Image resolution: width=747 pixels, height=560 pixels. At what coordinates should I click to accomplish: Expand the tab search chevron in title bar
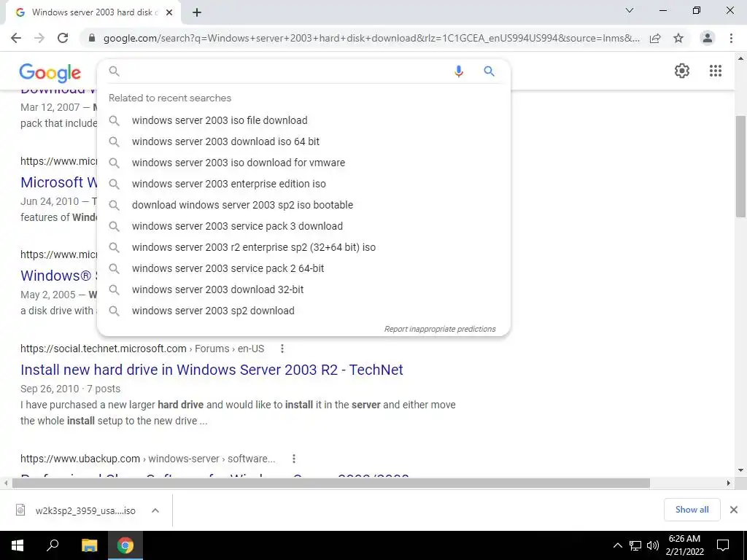click(x=630, y=10)
